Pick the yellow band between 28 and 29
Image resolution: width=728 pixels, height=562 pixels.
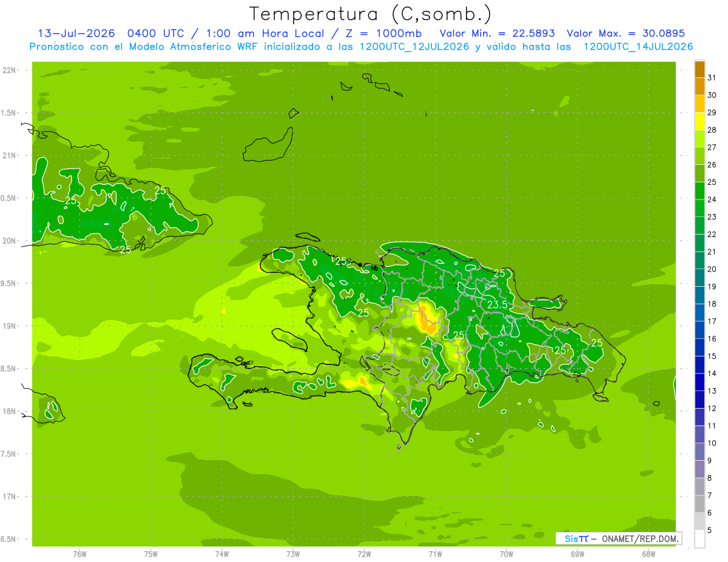click(699, 121)
